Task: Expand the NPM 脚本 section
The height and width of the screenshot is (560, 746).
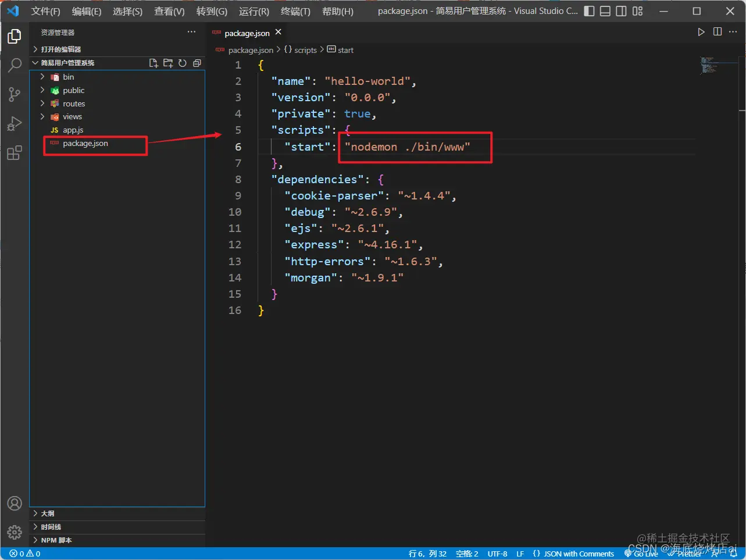Action: pos(56,540)
